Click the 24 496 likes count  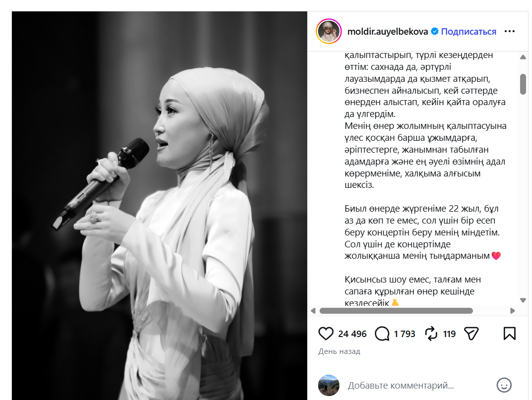pyautogui.click(x=352, y=334)
